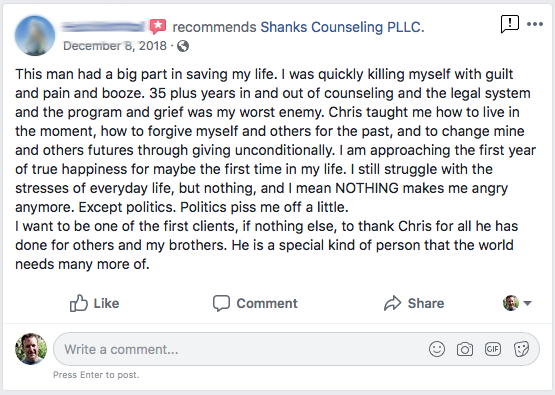Open the Shanks Counseling PLLC page link

click(x=342, y=27)
